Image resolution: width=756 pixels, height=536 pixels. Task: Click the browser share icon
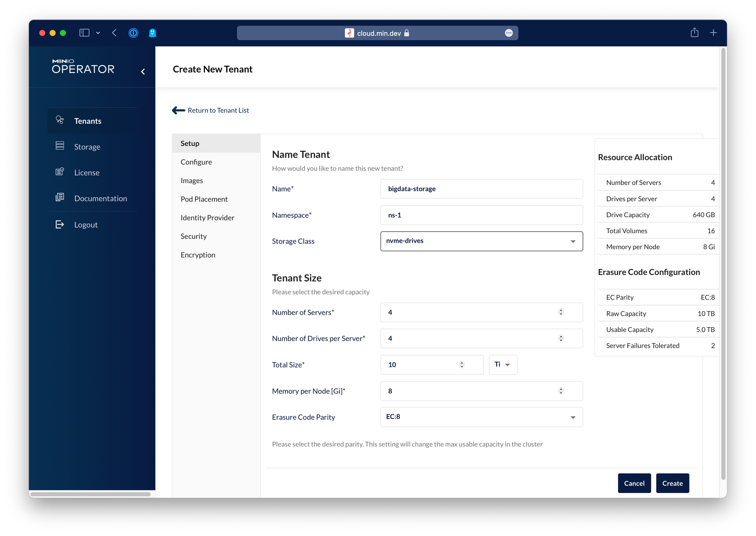[x=694, y=33]
